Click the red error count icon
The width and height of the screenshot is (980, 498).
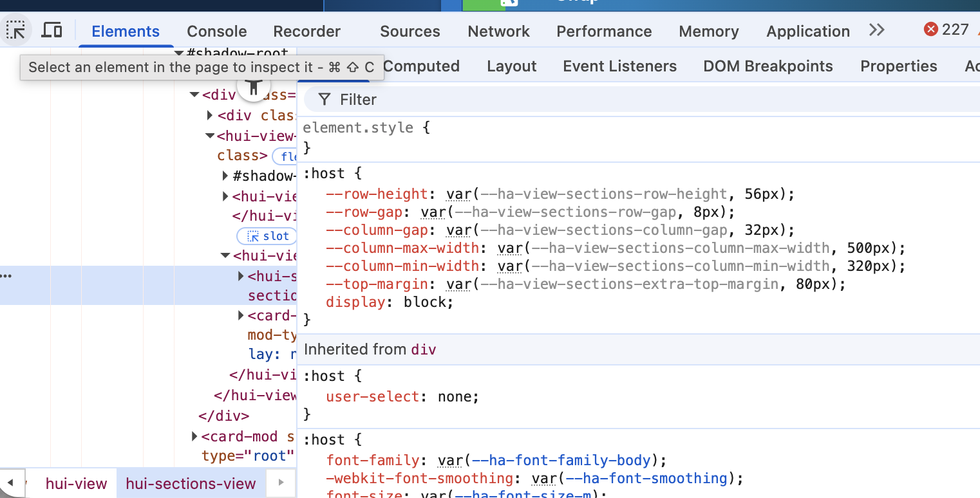coord(930,30)
